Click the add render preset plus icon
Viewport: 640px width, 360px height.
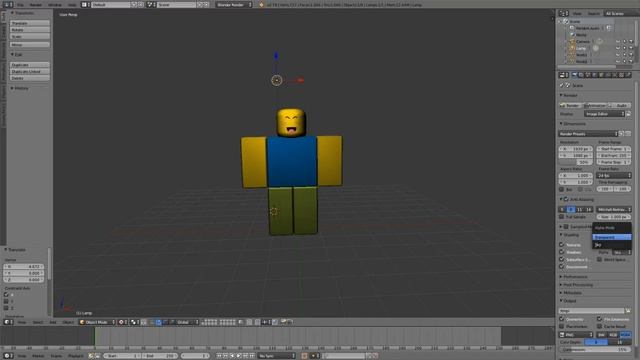point(622,133)
